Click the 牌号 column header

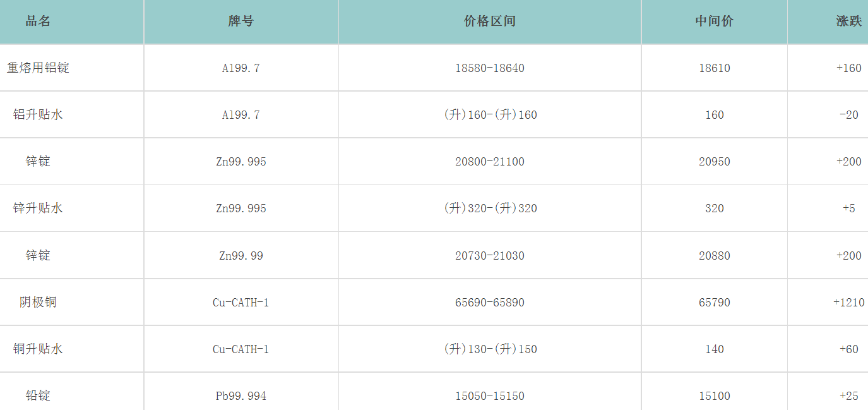click(x=241, y=21)
